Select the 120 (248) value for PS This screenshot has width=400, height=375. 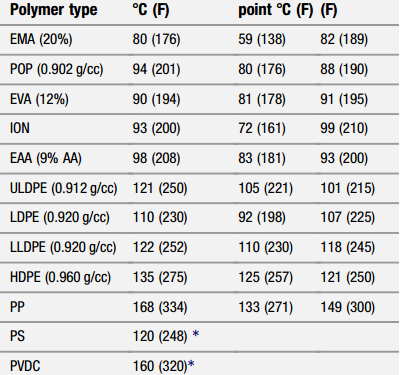(x=160, y=336)
